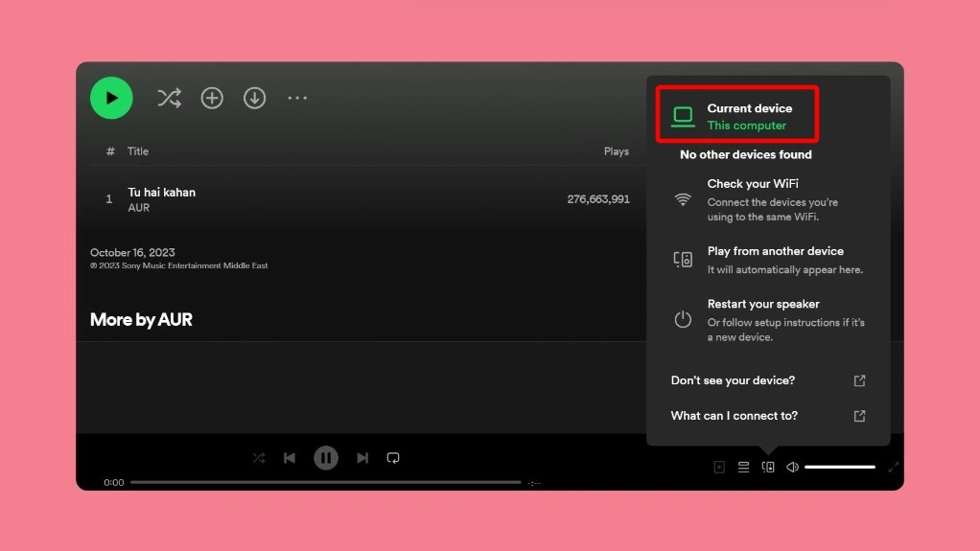This screenshot has height=551, width=980.
Task: Click the speaker-devices icon beside Play from another device
Action: click(x=683, y=260)
